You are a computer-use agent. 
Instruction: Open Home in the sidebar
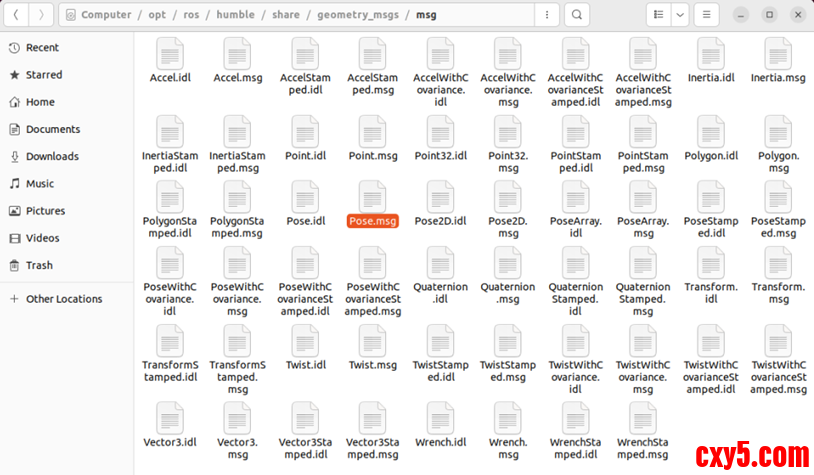click(x=40, y=102)
